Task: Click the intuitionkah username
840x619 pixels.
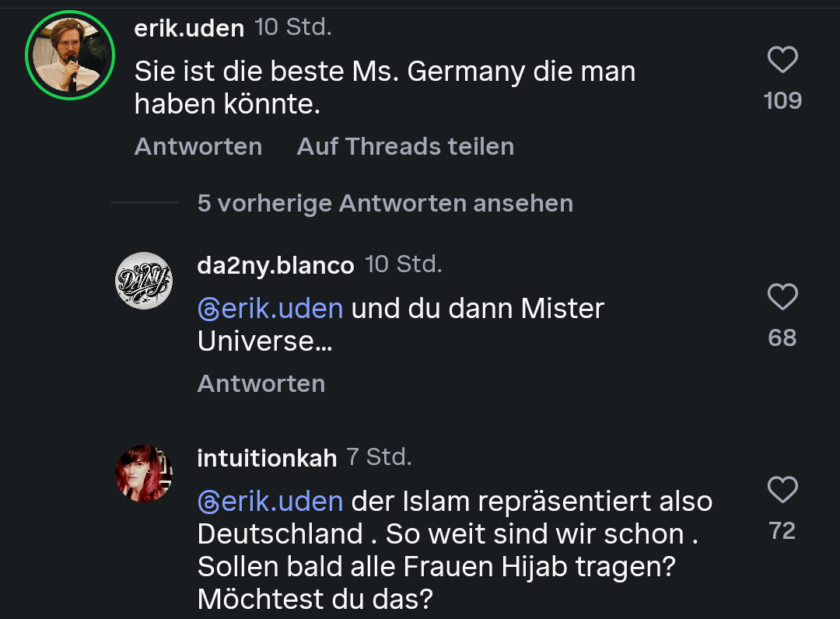Action: (267, 458)
